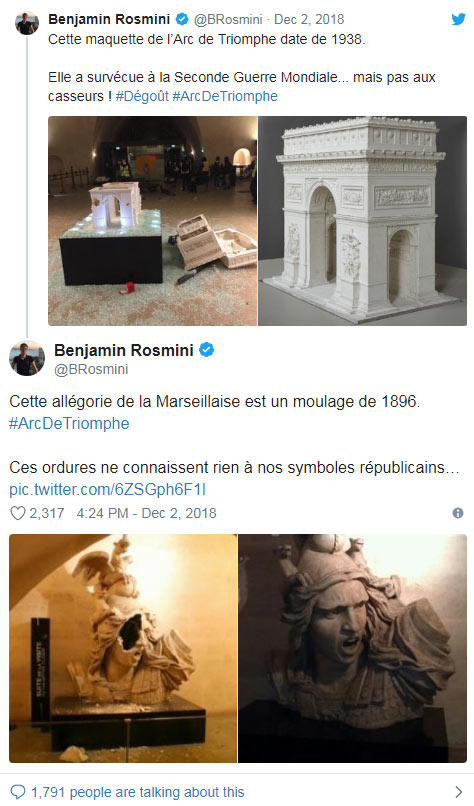
Task: Click the heart like icon
Action: click(x=18, y=513)
